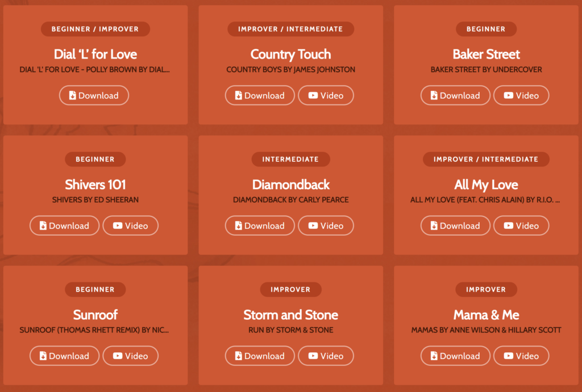The height and width of the screenshot is (392, 582).
Task: Click the Shivers 101 title
Action: 95,184
